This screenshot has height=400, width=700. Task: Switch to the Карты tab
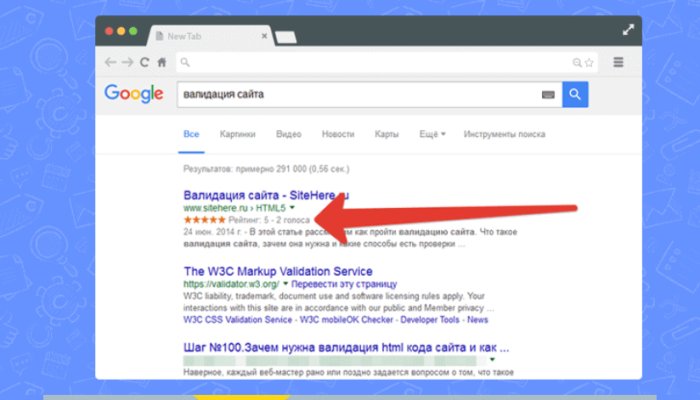coord(387,134)
